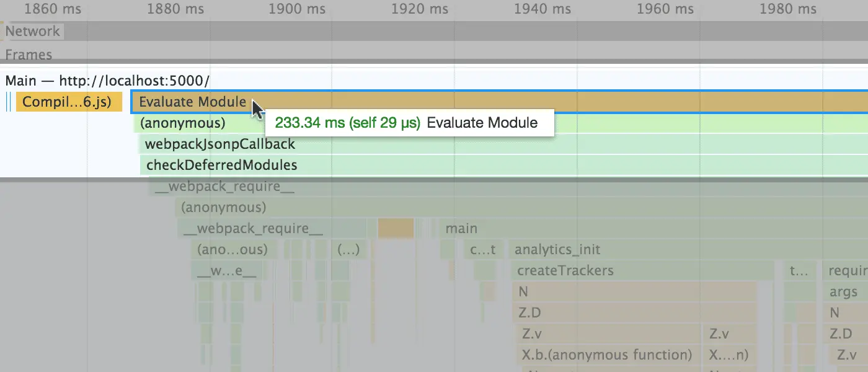Click the tooltip showing 233.34 ms duration

pyautogui.click(x=409, y=122)
